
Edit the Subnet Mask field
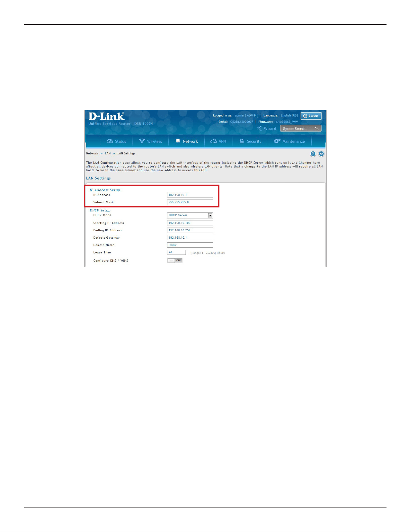coord(190,202)
